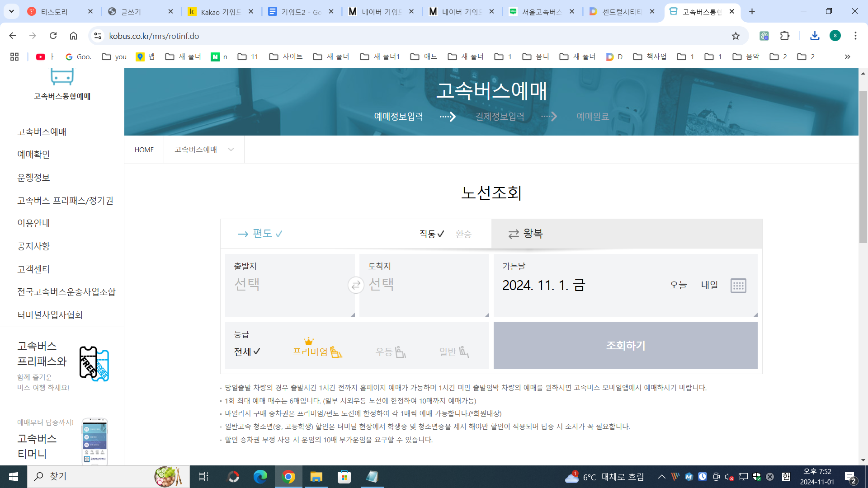Click the Kobus bus logo icon
Screen dimensions: 868x488
[x=62, y=77]
